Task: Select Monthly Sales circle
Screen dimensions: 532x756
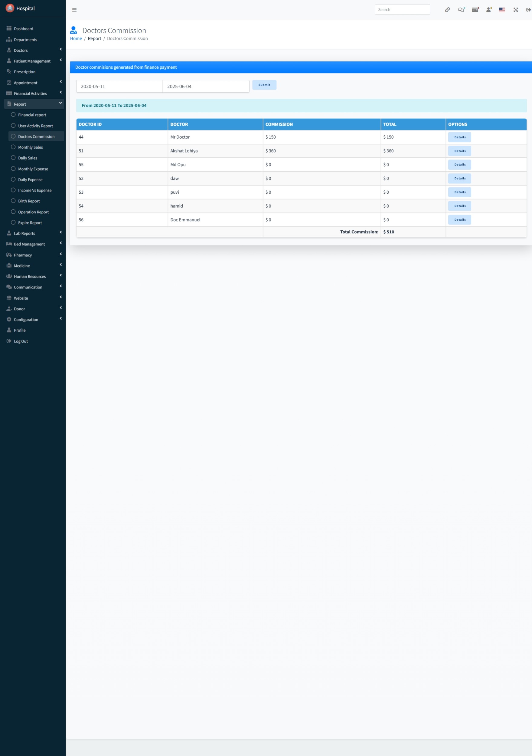Action: (13, 147)
